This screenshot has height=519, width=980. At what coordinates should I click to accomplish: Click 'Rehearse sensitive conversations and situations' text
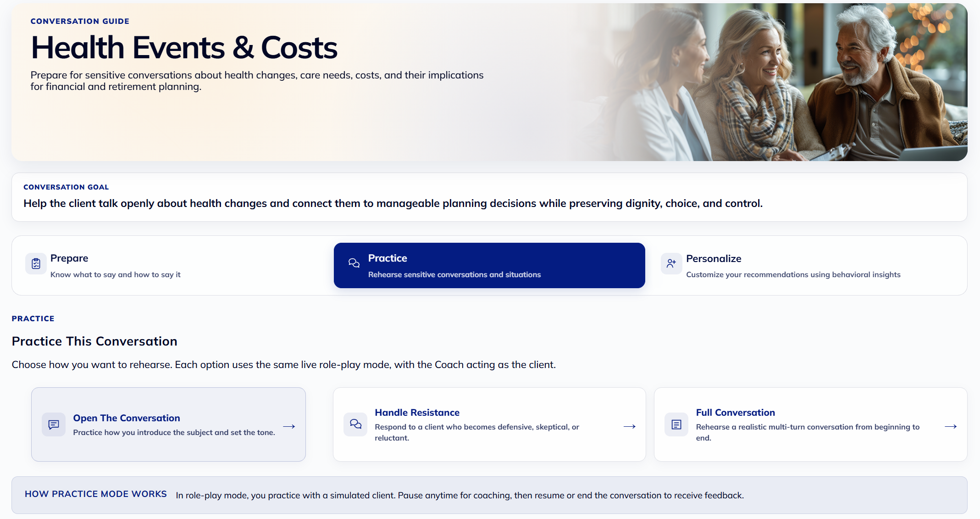pos(454,274)
